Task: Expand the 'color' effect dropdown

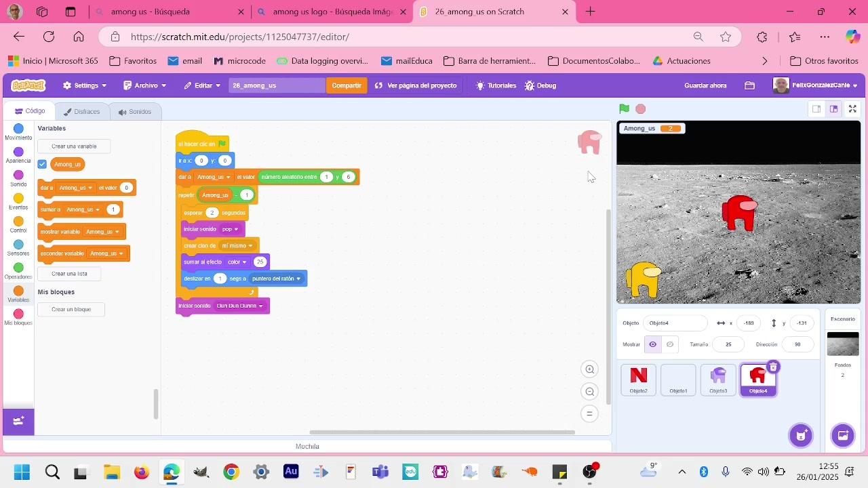Action: click(x=245, y=262)
